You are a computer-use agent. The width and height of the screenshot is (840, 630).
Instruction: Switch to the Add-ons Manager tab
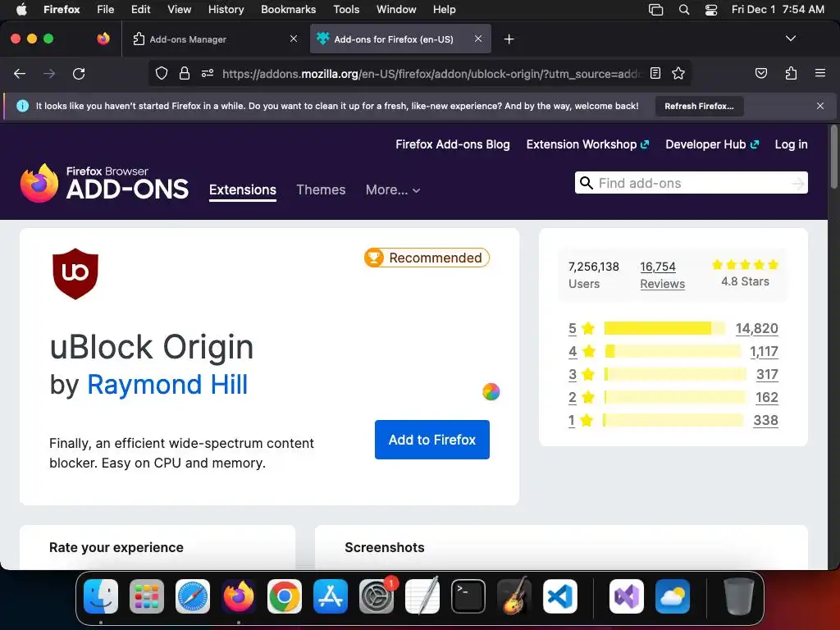tap(212, 39)
